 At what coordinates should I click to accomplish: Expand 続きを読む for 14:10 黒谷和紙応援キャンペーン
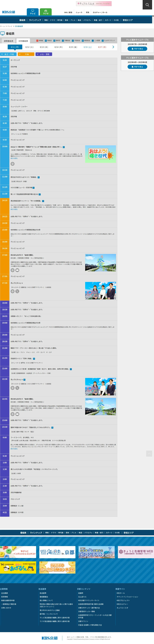click(x=14, y=209)
